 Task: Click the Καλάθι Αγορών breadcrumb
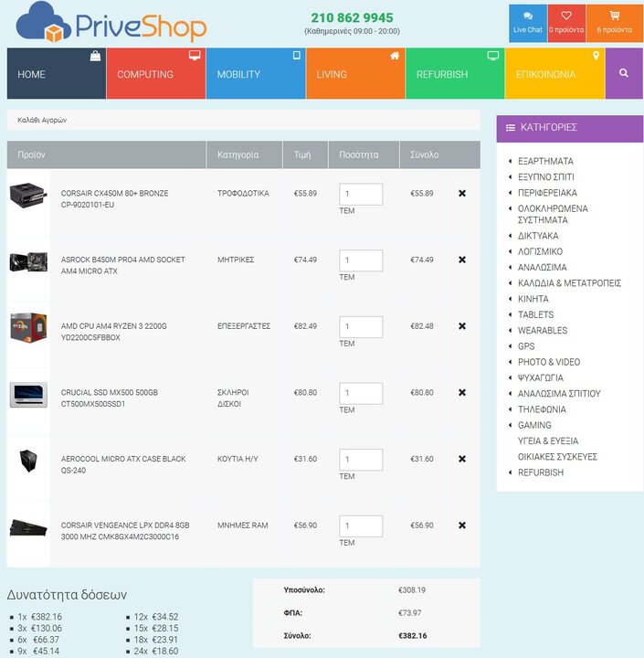coord(42,120)
